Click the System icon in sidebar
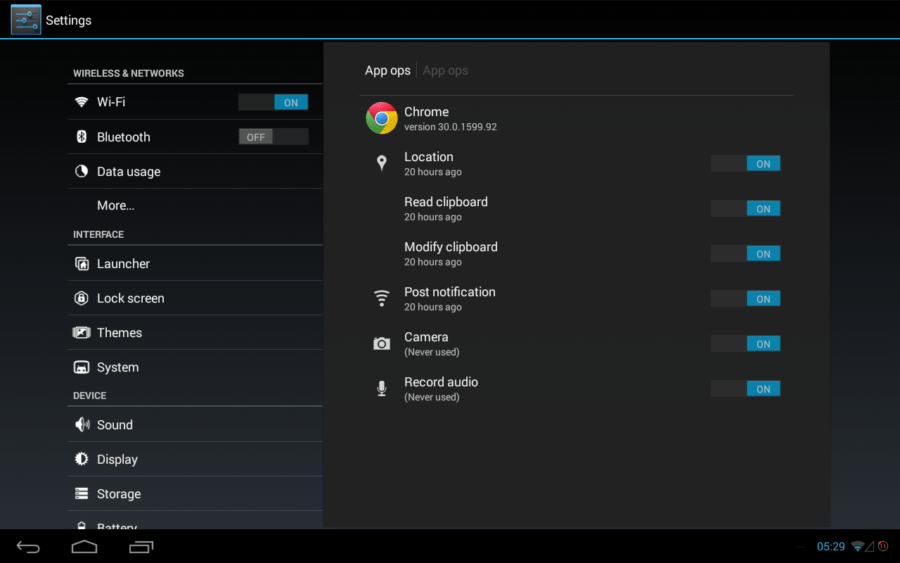 coord(82,367)
